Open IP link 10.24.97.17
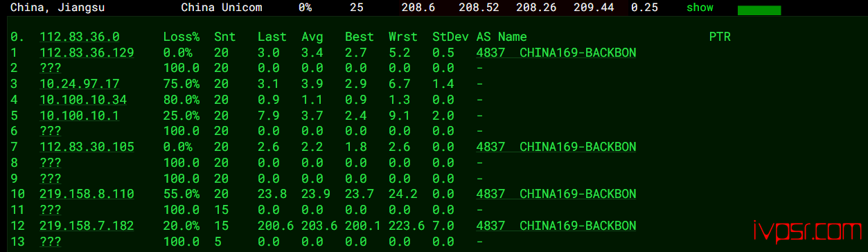The width and height of the screenshot is (868, 252). pos(80,84)
